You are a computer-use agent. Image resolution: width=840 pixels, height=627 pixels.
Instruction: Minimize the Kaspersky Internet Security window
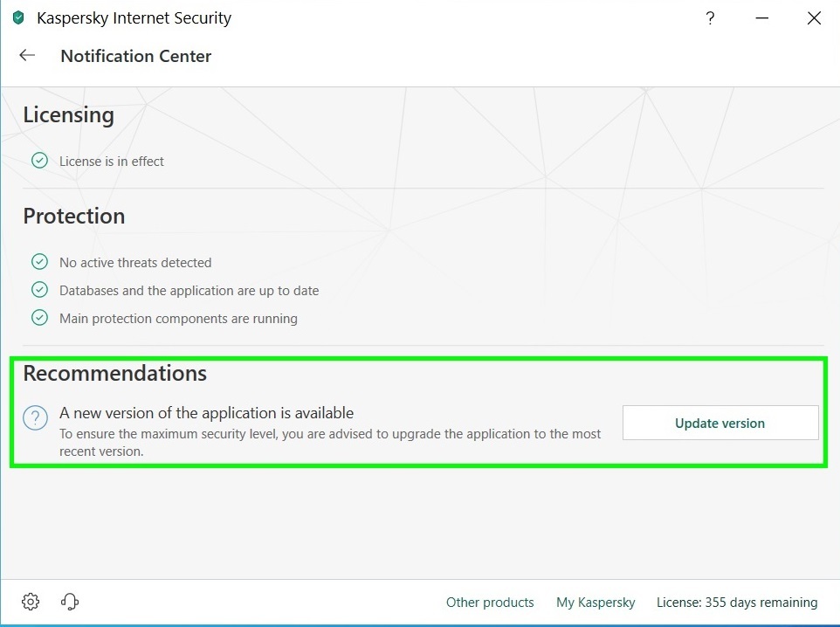pos(761,18)
